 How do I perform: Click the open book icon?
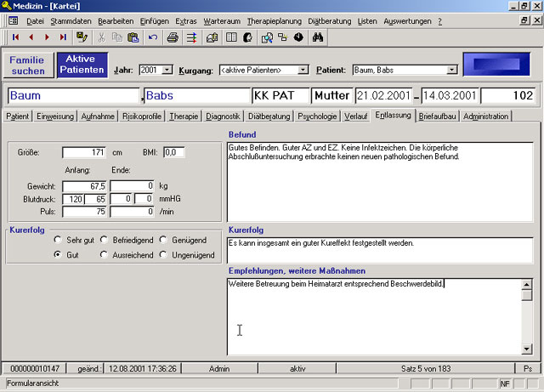pyautogui.click(x=231, y=37)
